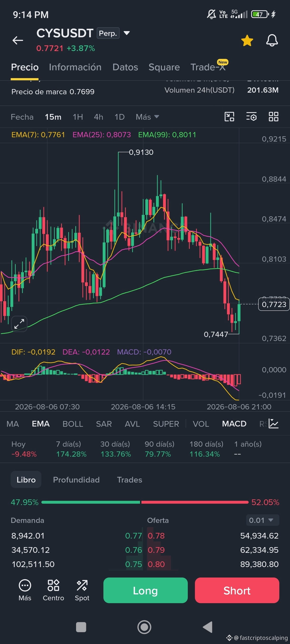Open the 0.01 price precision dropdown
This screenshot has width=290, height=644.
pos(262,520)
